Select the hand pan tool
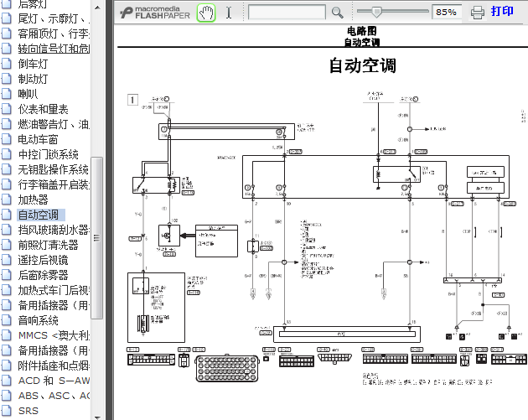Image resolution: width=528 pixels, height=420 pixels. (205, 13)
